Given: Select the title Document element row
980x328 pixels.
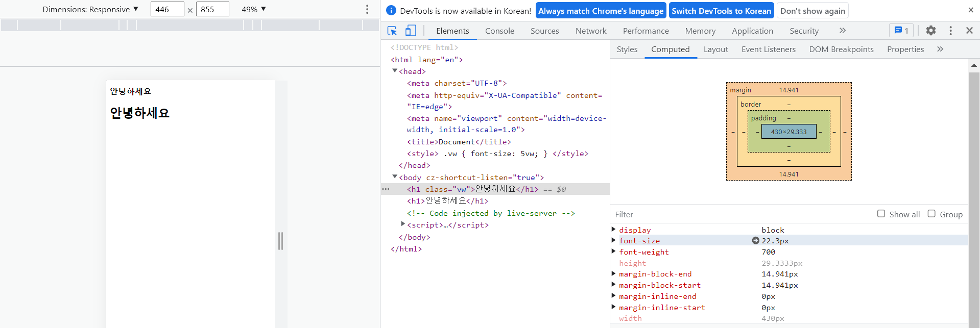Looking at the screenshot, I should [495, 142].
